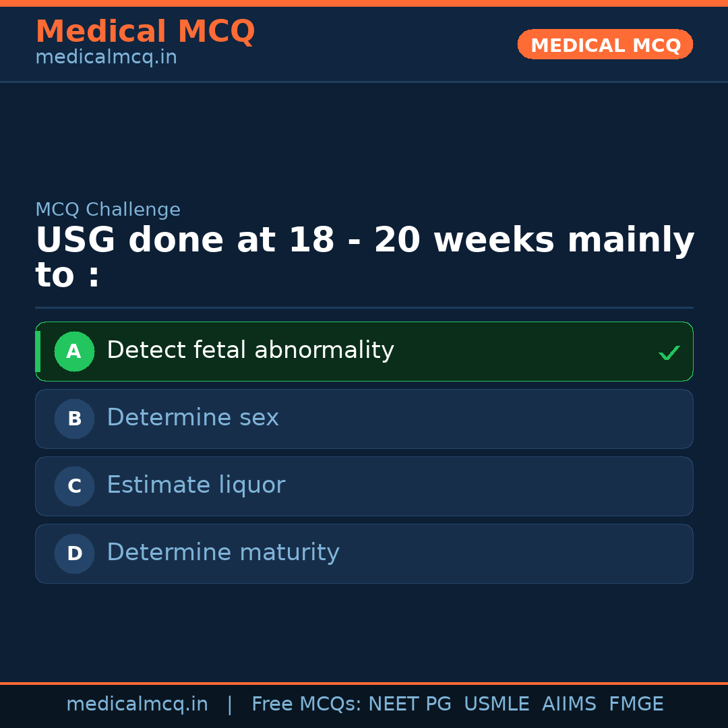Click the question text about USG weeks
The width and height of the screenshot is (728, 728).
click(x=364, y=256)
